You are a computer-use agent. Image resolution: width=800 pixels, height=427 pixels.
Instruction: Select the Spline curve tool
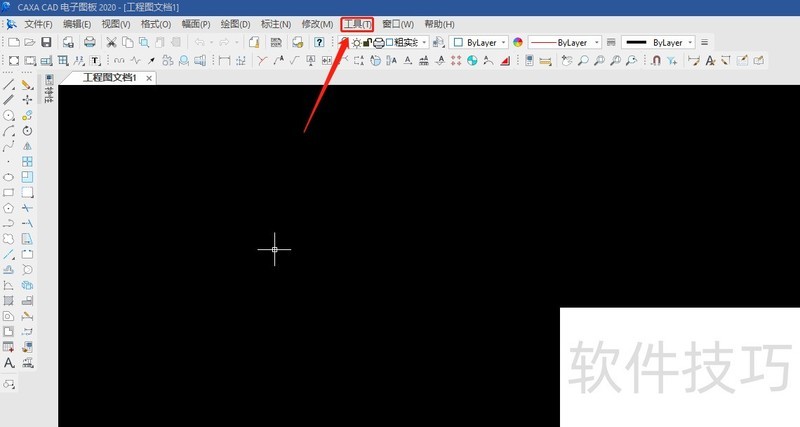coord(9,146)
